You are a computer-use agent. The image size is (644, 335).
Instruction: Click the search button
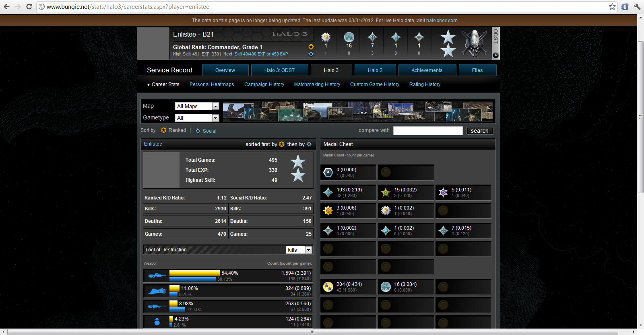(479, 131)
